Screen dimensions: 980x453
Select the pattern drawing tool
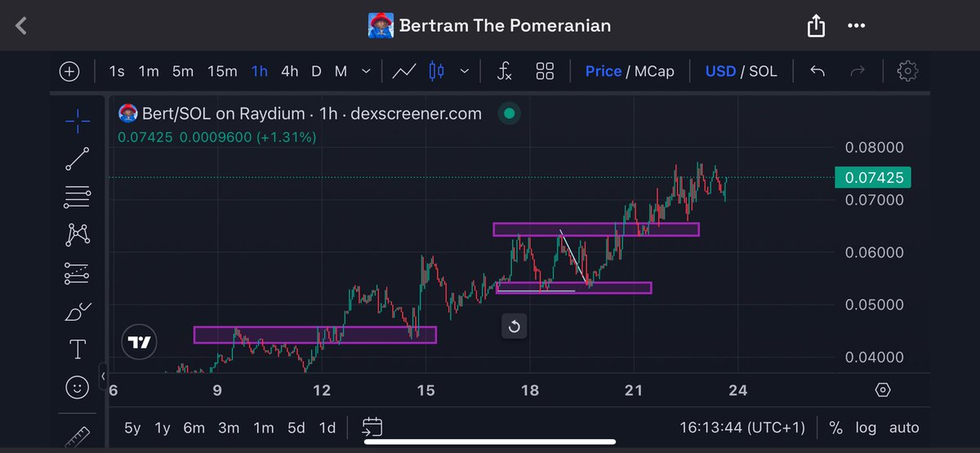pyautogui.click(x=78, y=235)
